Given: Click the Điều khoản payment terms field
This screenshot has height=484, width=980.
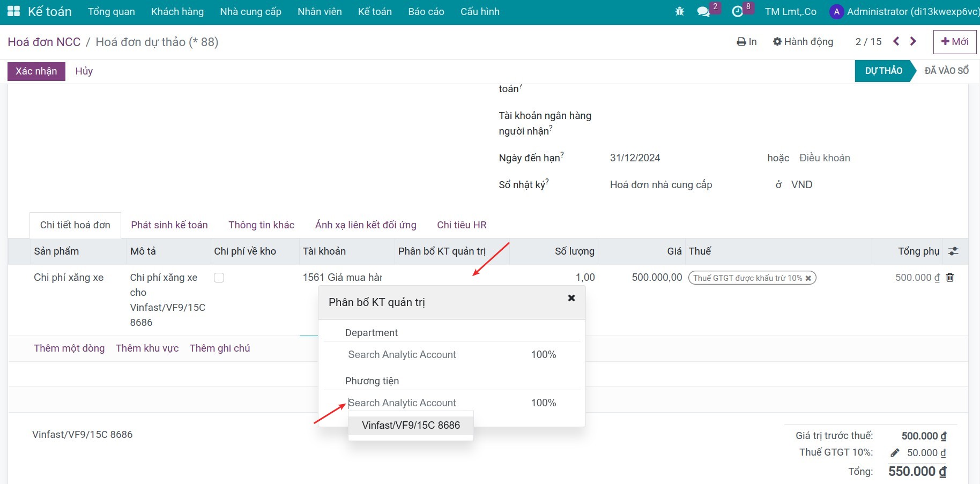Looking at the screenshot, I should point(825,158).
